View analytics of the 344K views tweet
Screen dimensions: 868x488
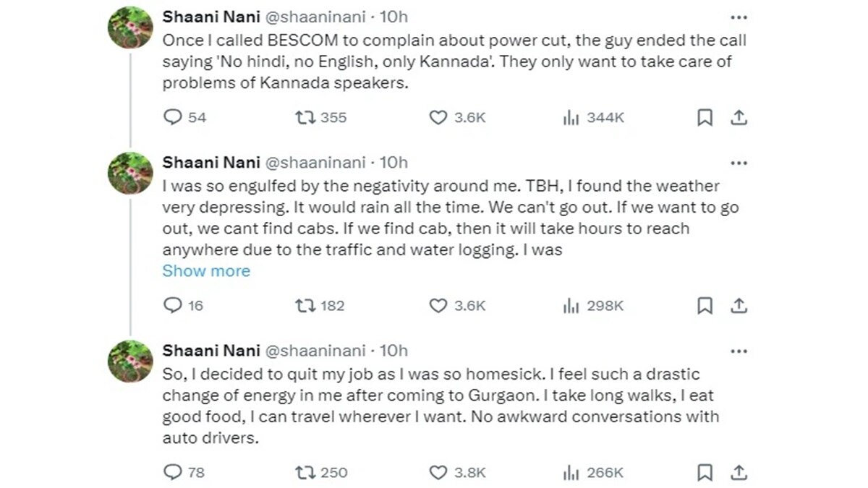coord(571,117)
